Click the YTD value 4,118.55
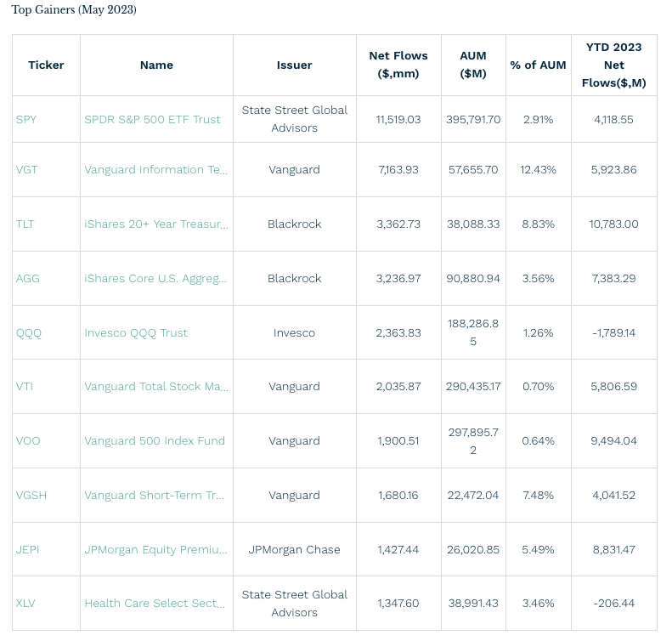The height and width of the screenshot is (641, 672). click(613, 120)
